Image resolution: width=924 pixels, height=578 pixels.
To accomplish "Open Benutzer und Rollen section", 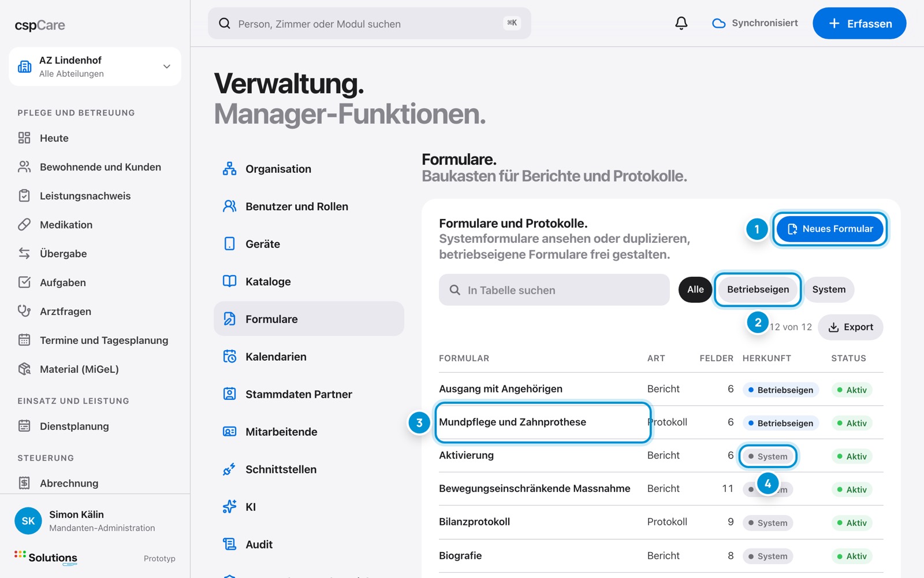I will click(309, 206).
